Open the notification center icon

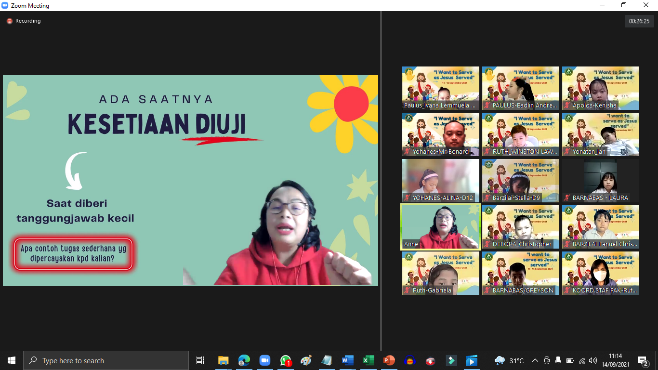pos(642,360)
